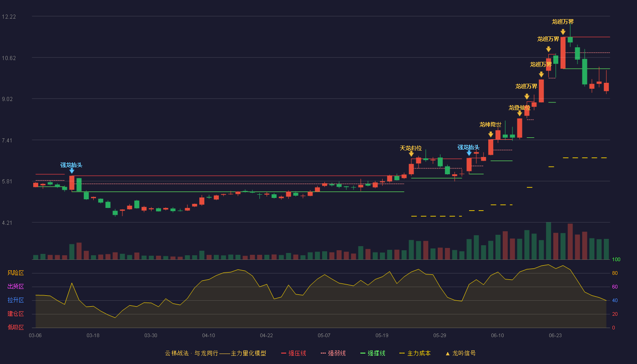Viewport: 637px width, 364px height.
Task: Toggle the 主力成本 legend entry
Action: tap(415, 353)
